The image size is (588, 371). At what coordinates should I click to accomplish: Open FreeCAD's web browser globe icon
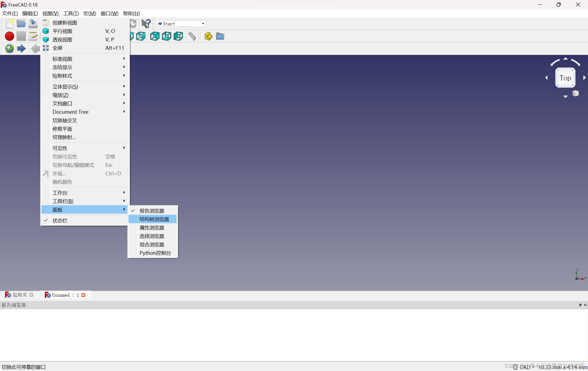(x=9, y=48)
